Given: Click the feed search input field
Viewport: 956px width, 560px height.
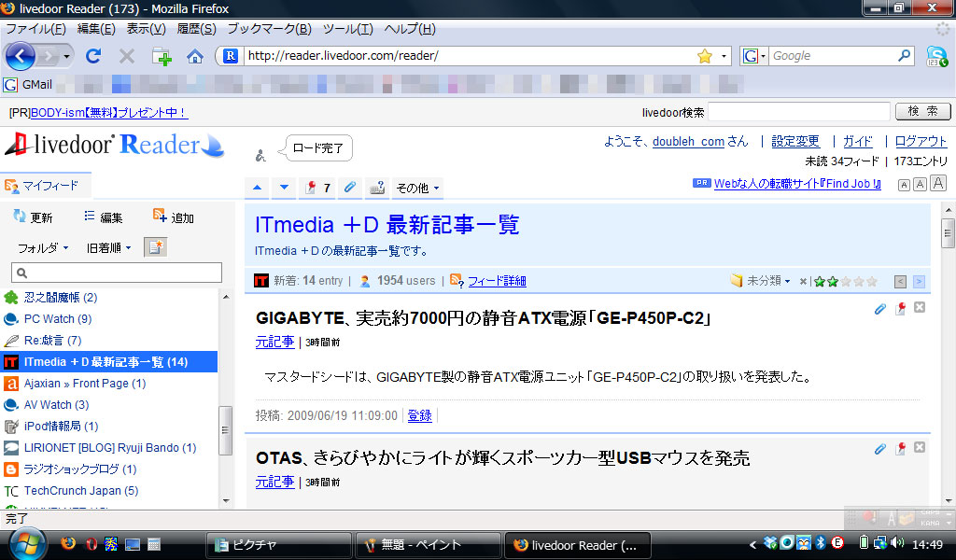Looking at the screenshot, I should pyautogui.click(x=117, y=273).
